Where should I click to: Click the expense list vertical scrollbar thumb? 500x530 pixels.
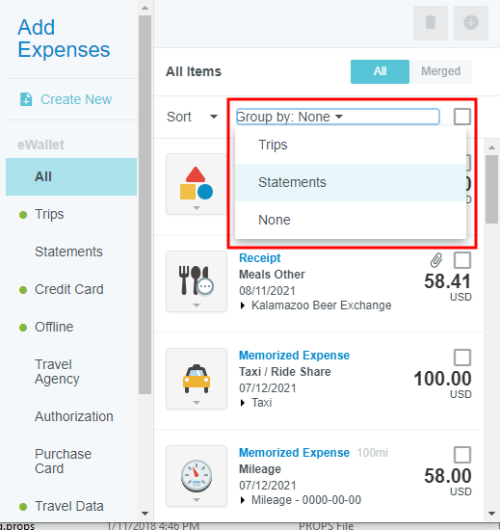point(492,189)
